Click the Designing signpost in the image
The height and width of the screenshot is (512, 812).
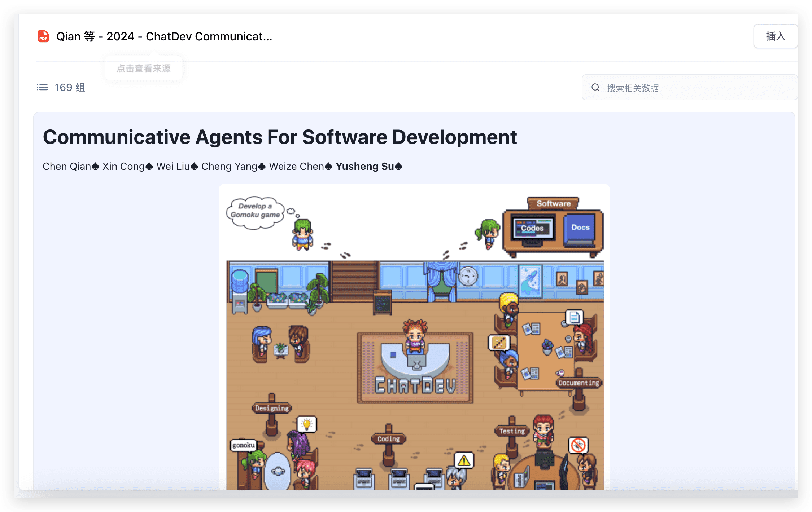click(272, 408)
